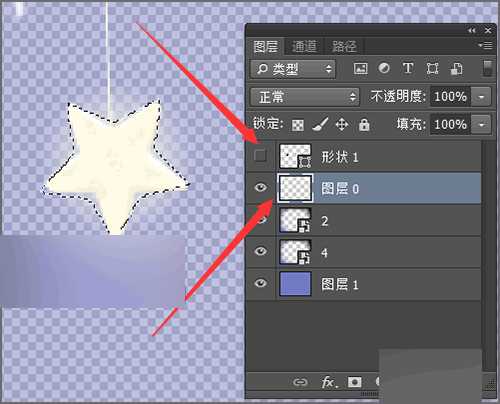This screenshot has height=404, width=500.
Task: Click the adjustment layer filter icon
Action: [x=384, y=68]
